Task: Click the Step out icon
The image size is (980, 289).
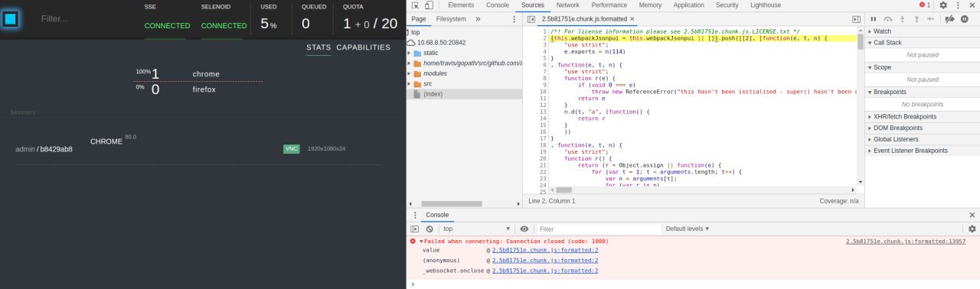Action: pos(916,18)
